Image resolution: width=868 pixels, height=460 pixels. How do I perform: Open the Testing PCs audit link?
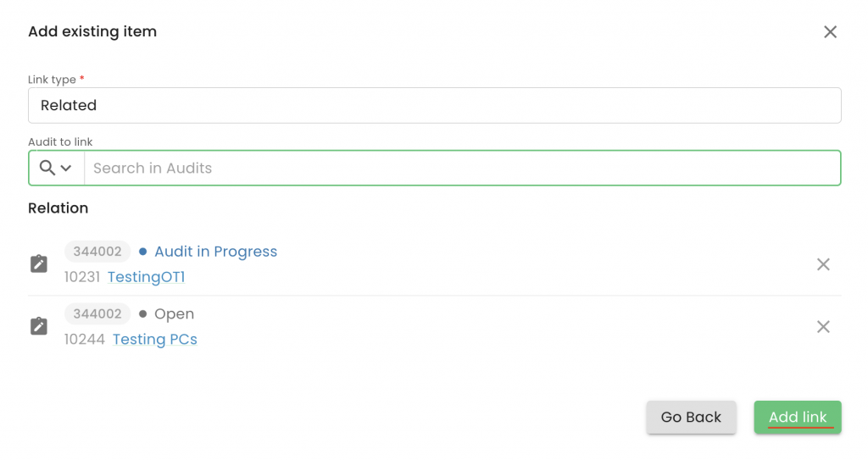pyautogui.click(x=154, y=340)
